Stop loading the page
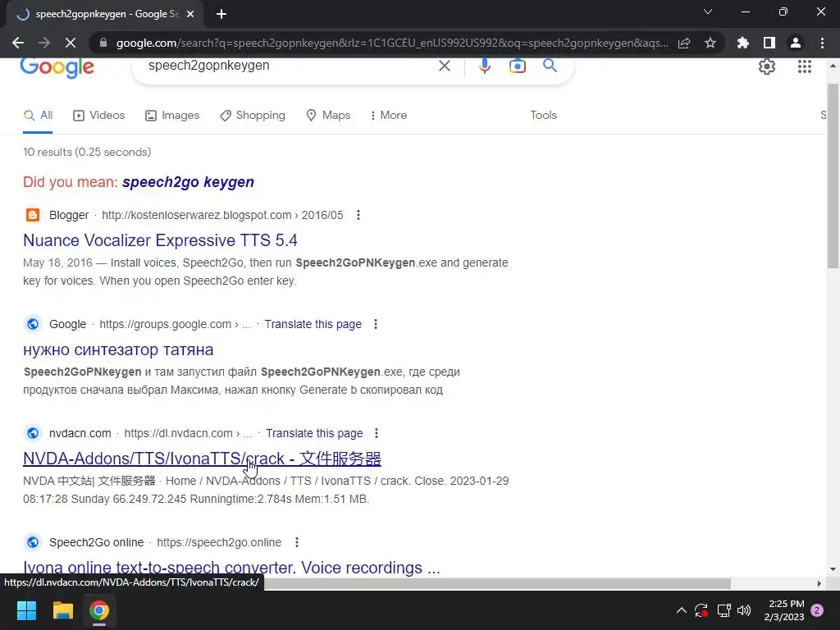Screen dimensions: 840x630 click(x=71, y=43)
